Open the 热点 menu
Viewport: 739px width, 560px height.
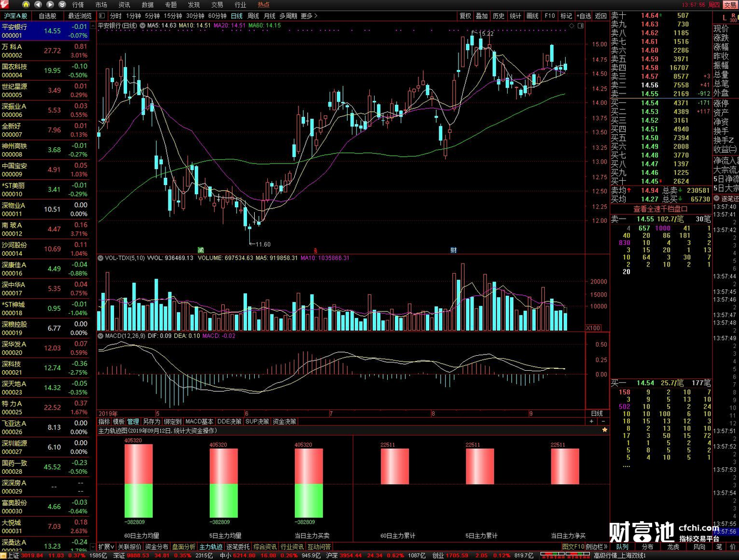coord(264,5)
